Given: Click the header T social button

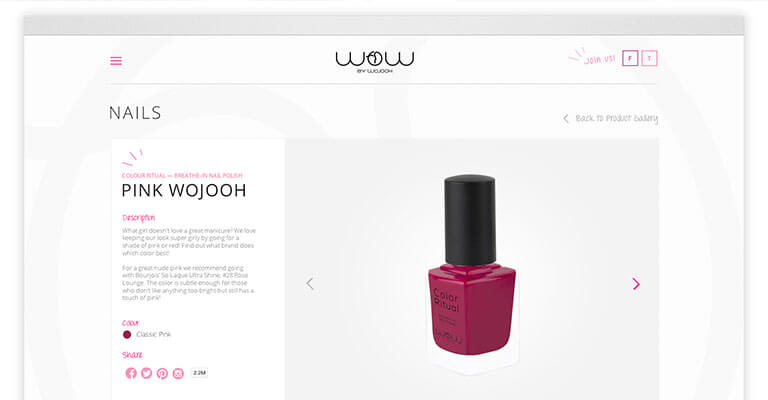Looking at the screenshot, I should [x=649, y=58].
